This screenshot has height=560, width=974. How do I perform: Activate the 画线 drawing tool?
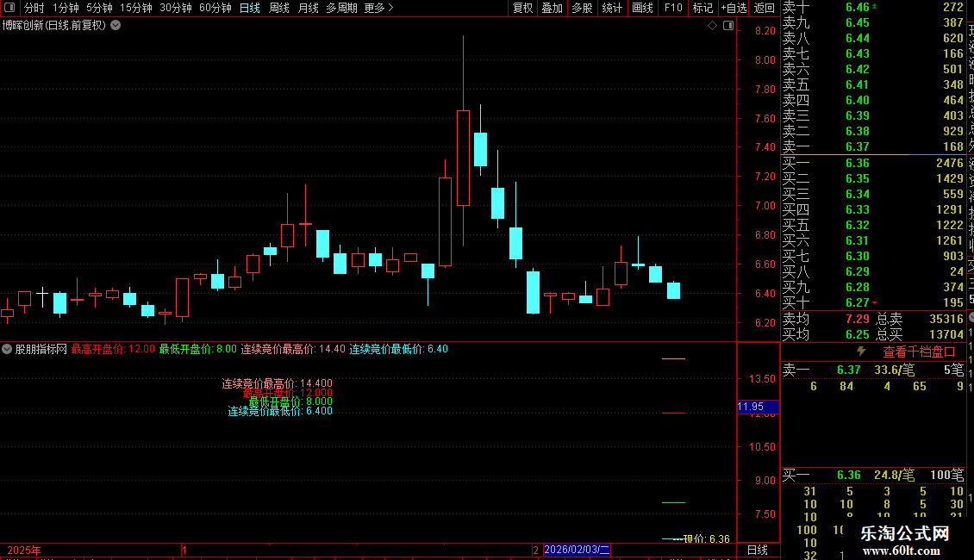coord(642,8)
